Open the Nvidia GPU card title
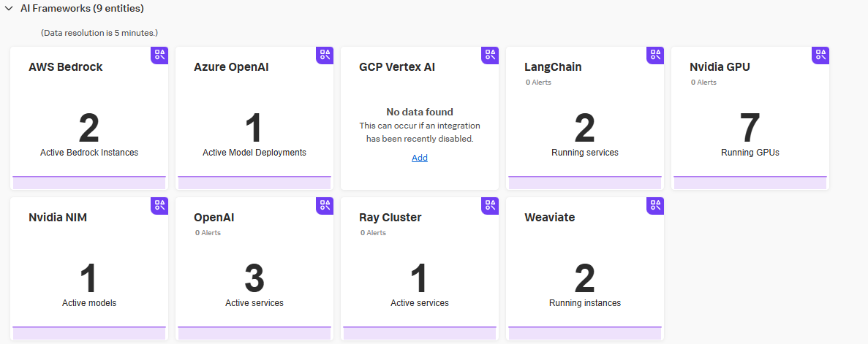Screen dimensions: 868x344 point(720,67)
